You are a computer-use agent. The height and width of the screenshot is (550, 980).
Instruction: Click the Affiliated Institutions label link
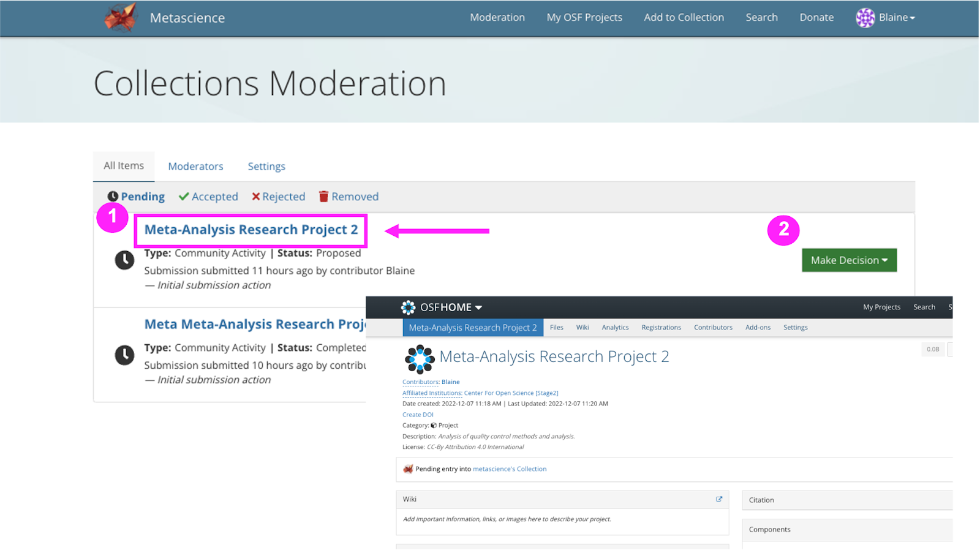tap(432, 393)
